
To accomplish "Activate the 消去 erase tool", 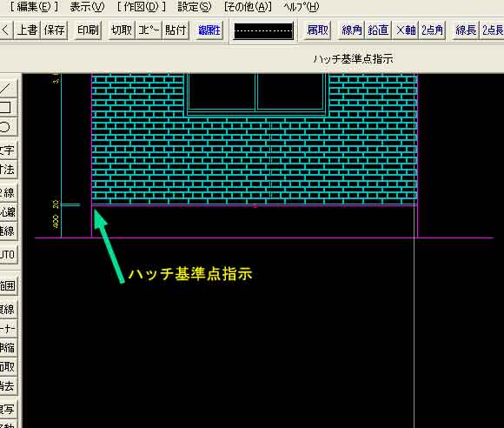I will (7, 385).
